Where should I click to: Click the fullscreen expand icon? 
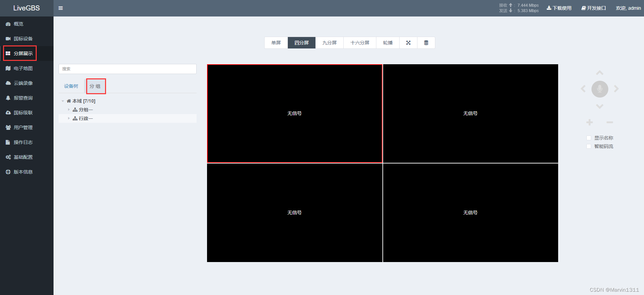point(408,43)
